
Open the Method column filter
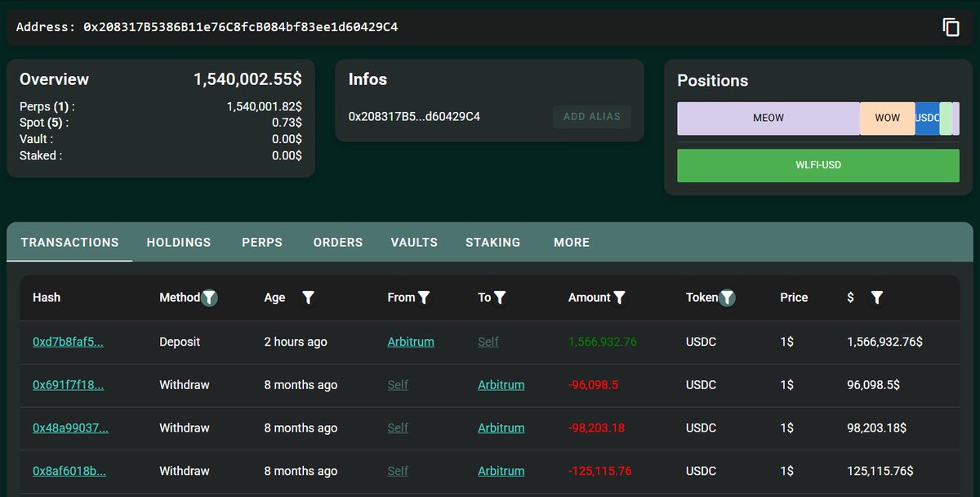[210, 298]
